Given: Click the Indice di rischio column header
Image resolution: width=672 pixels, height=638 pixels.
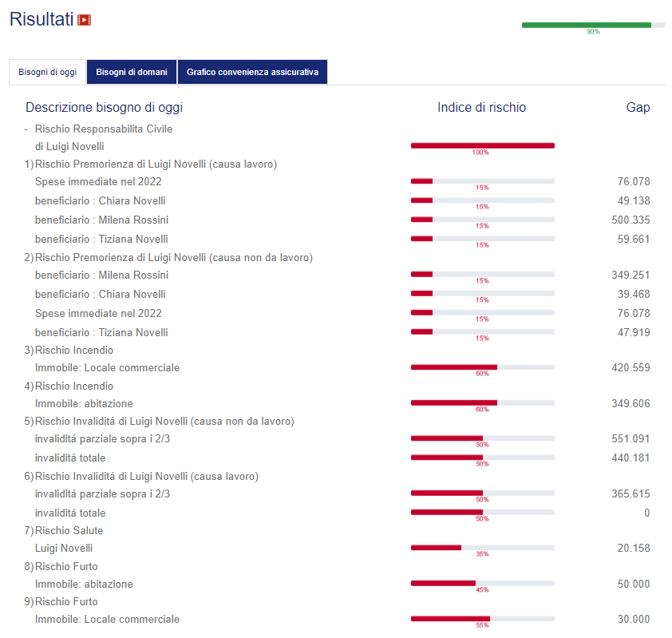Looking at the screenshot, I should 481,107.
